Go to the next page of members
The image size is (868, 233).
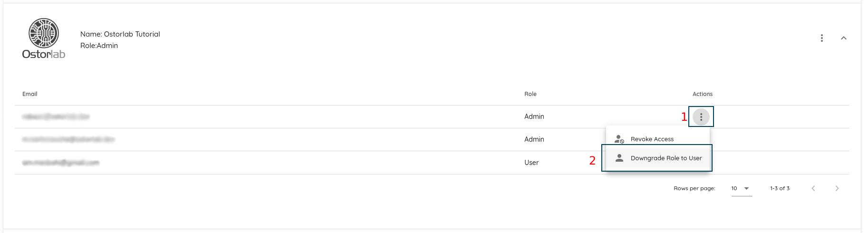click(837, 188)
